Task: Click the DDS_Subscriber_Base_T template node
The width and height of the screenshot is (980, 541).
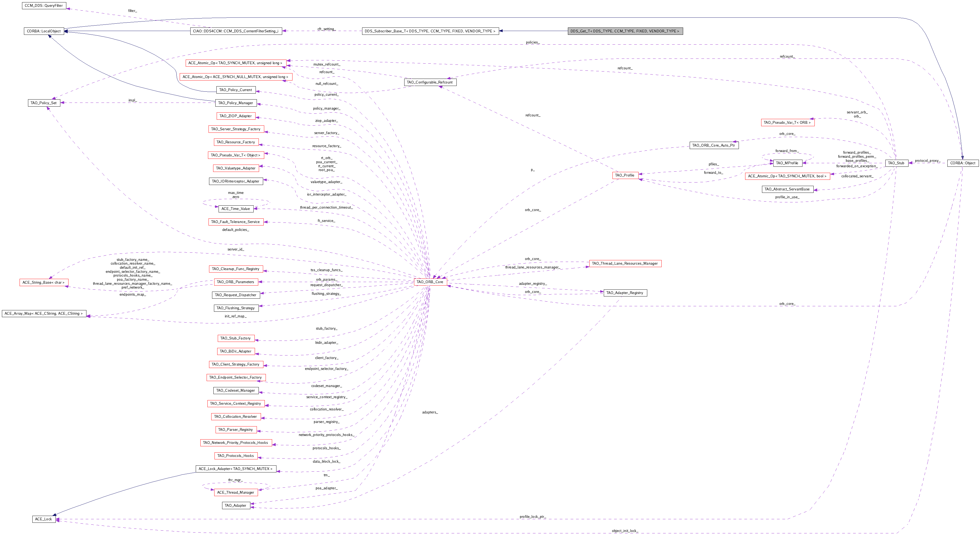Action: (430, 31)
